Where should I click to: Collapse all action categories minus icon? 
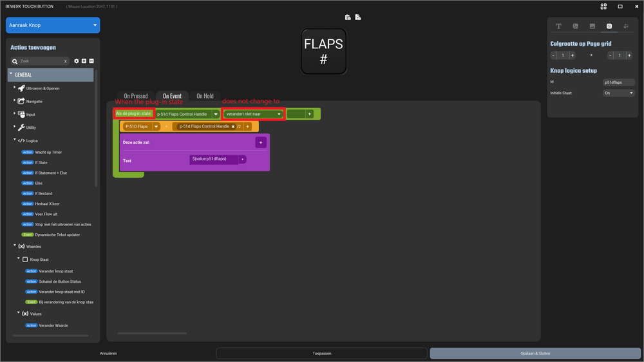coord(91,61)
